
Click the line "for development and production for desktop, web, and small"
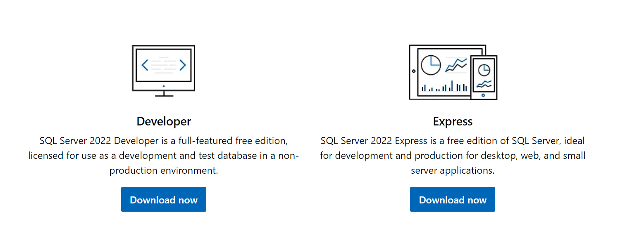point(453,156)
